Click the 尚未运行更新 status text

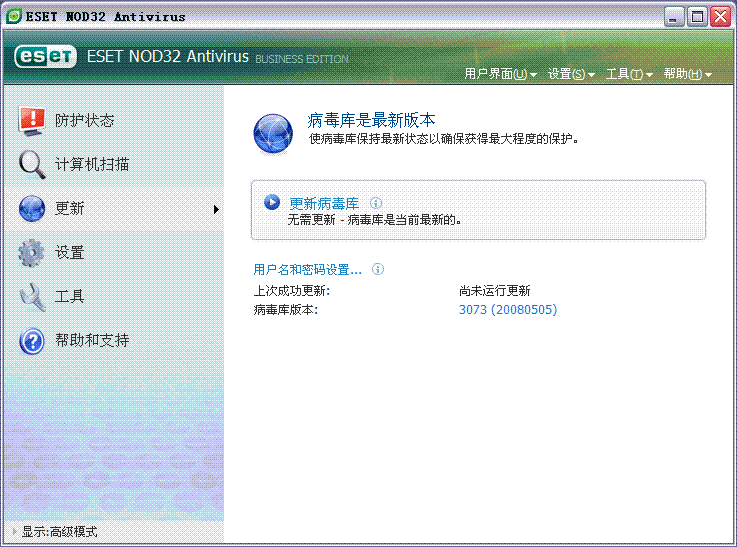tap(494, 291)
